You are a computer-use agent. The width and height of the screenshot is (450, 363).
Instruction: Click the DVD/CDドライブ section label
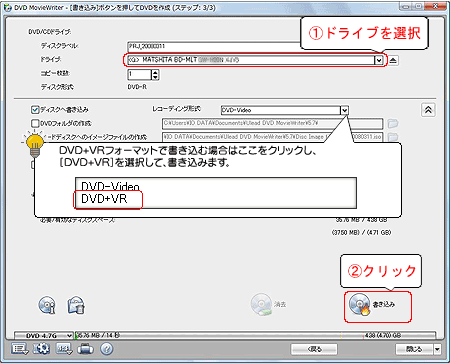click(49, 32)
